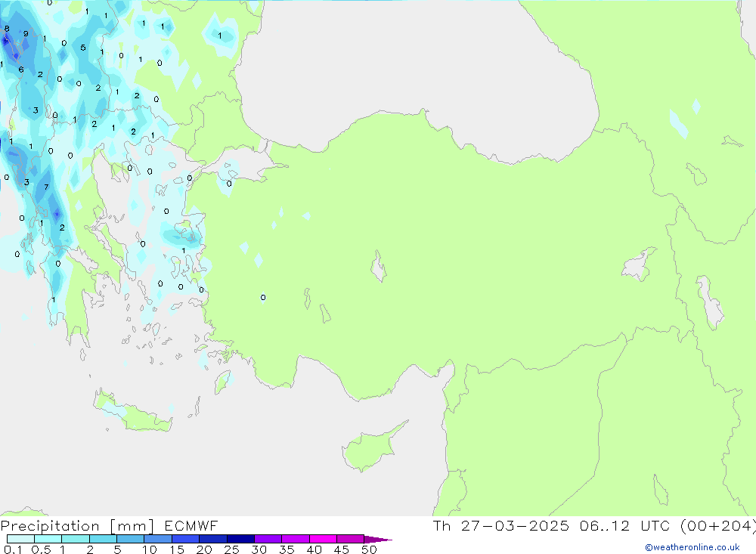Select the "30" legend scale label
Viewport: 756px width, 554px height.
click(x=259, y=549)
